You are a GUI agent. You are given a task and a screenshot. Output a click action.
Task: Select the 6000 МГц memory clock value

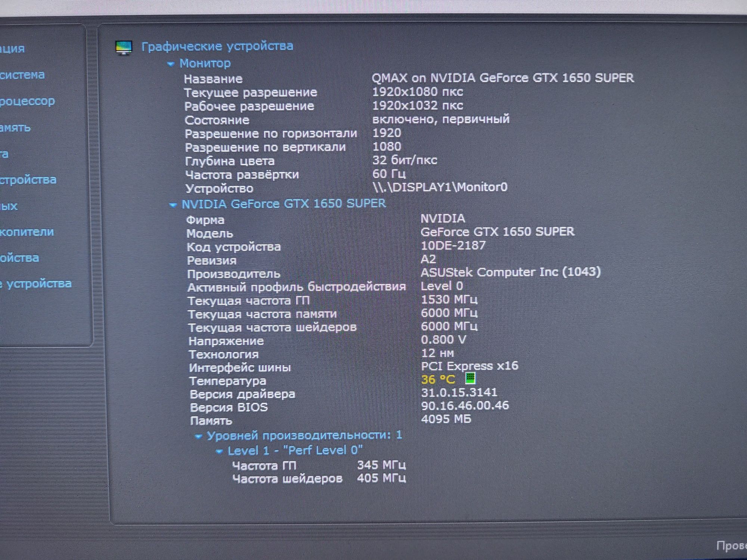449,313
